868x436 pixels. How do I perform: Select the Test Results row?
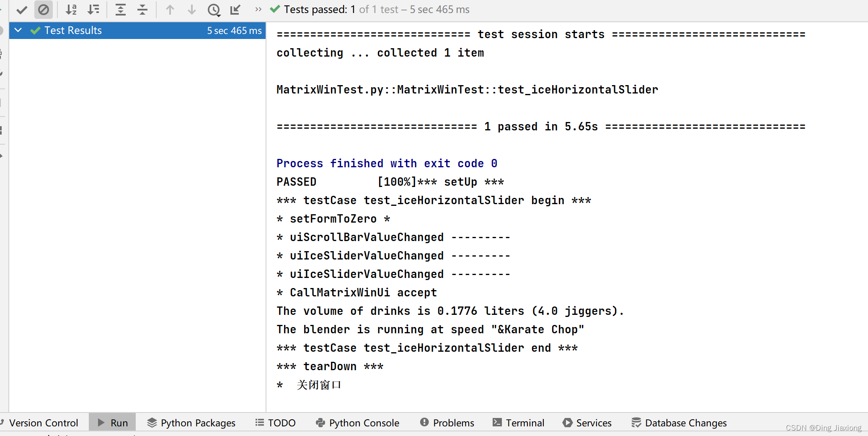(x=137, y=31)
